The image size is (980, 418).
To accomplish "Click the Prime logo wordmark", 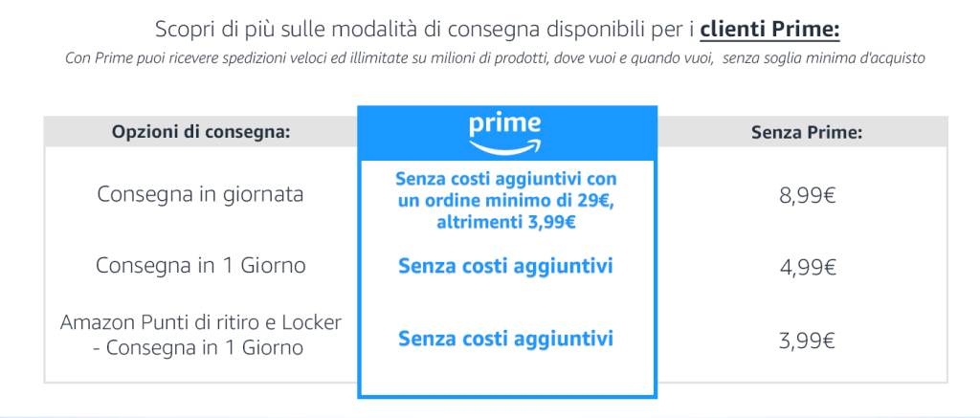I will pos(505,124).
